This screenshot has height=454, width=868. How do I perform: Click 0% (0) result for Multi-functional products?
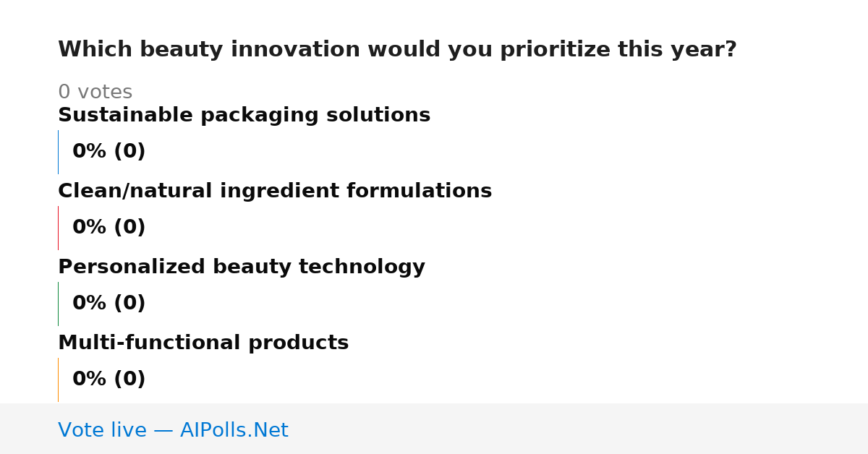[109, 380]
